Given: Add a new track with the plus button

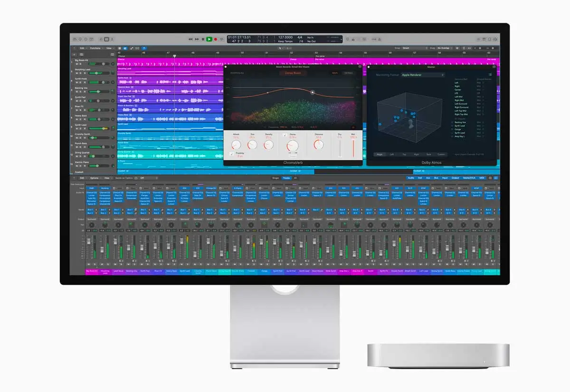Looking at the screenshot, I should click(74, 55).
